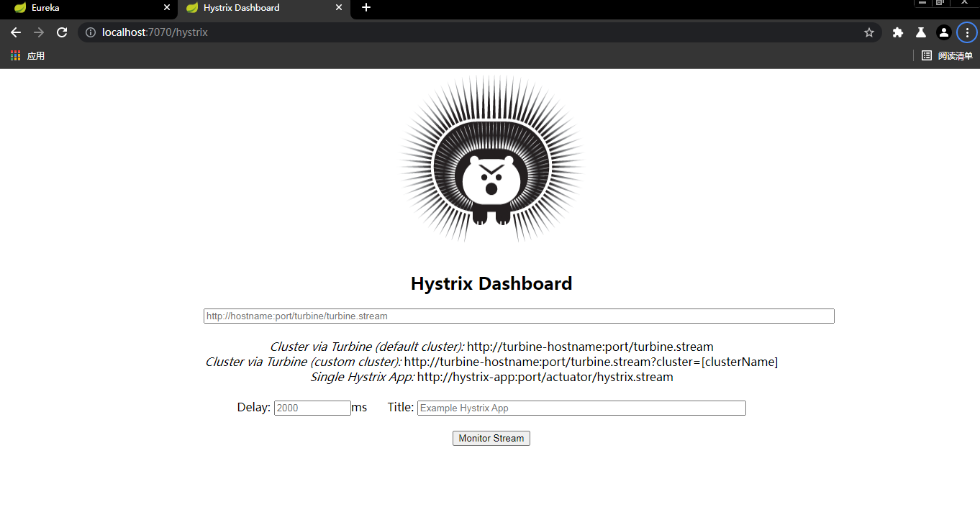Click the browser forward arrow

39,32
